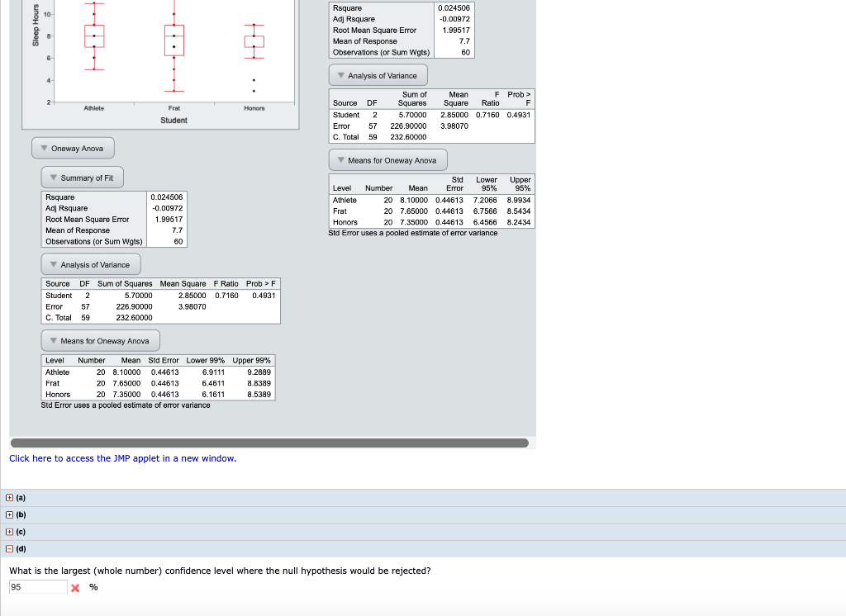Image resolution: width=846 pixels, height=616 pixels.
Task: Select F Ratio value 0.7160 in left table
Action: pyautogui.click(x=226, y=296)
